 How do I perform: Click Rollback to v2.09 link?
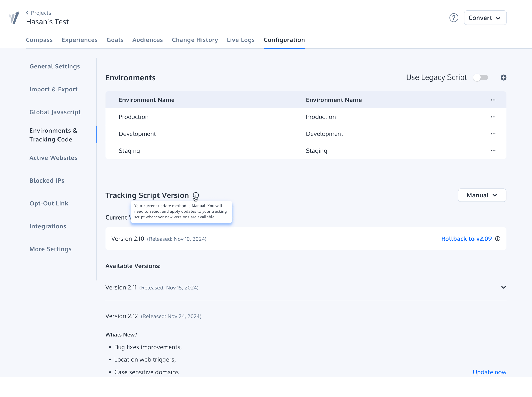[x=467, y=239]
